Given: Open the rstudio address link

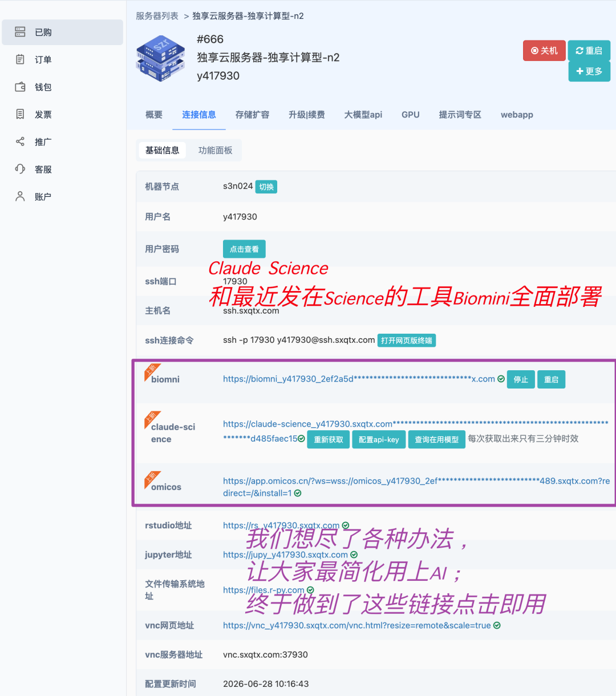Looking at the screenshot, I should 281,525.
